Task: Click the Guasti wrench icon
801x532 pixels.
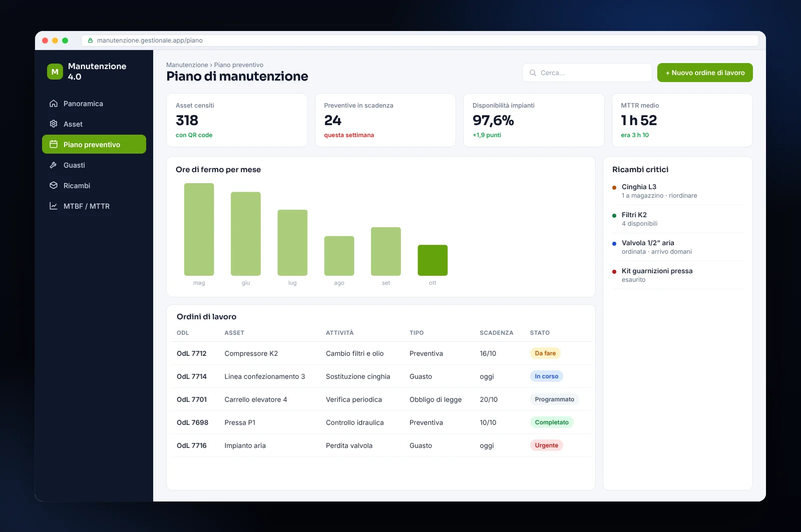Action: (54, 165)
